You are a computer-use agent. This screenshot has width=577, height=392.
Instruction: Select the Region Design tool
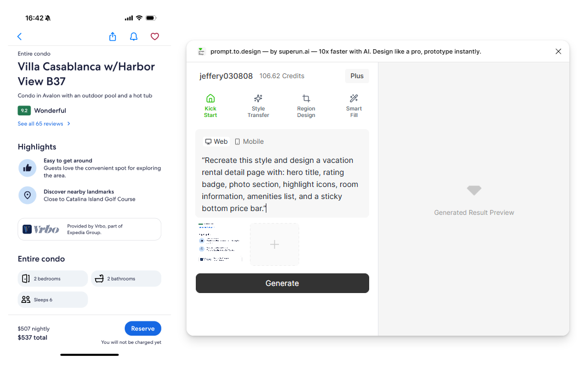(306, 106)
